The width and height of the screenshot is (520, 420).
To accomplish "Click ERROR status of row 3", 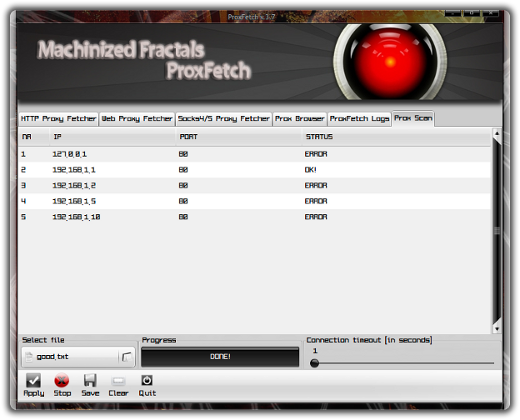I will [x=316, y=186].
